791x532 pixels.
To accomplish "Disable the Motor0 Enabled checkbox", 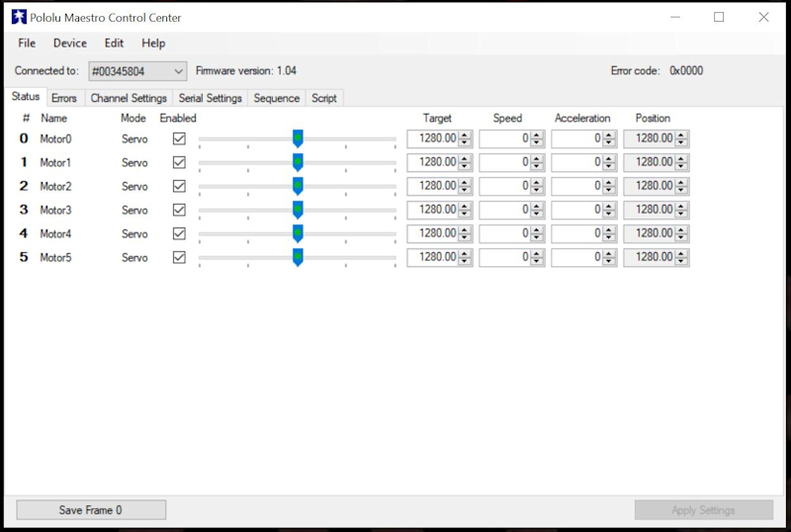I will (x=179, y=139).
